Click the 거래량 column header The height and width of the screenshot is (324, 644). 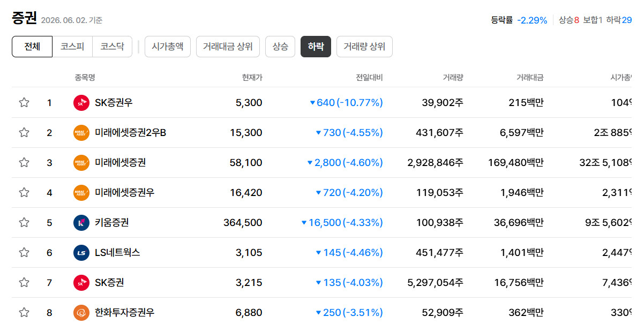(453, 78)
